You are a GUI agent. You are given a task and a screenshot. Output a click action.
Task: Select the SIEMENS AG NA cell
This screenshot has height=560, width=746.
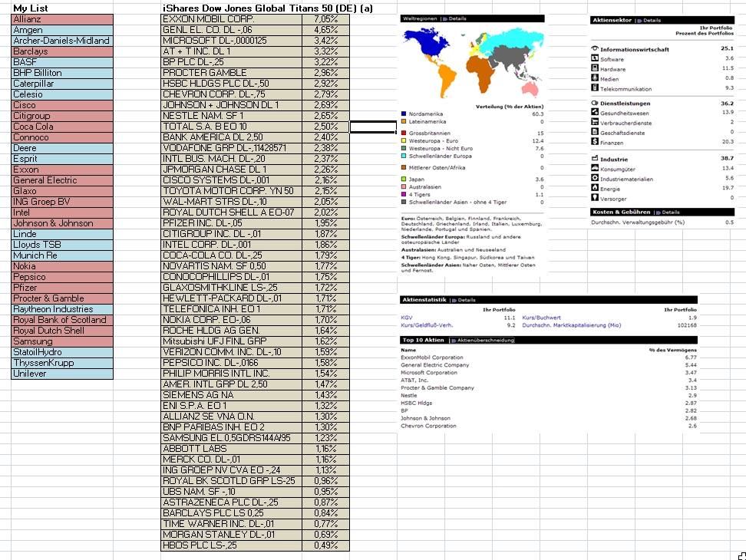tap(231, 395)
